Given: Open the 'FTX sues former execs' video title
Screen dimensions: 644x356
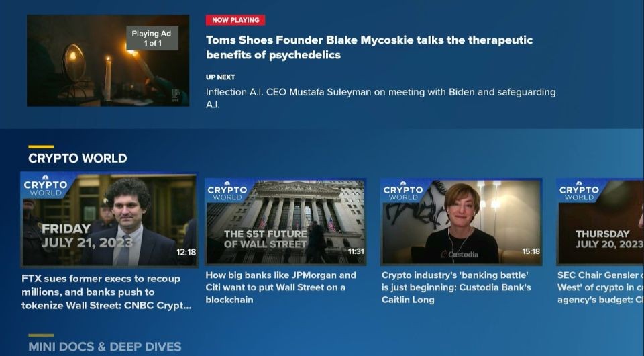Looking at the screenshot, I should coord(107,292).
